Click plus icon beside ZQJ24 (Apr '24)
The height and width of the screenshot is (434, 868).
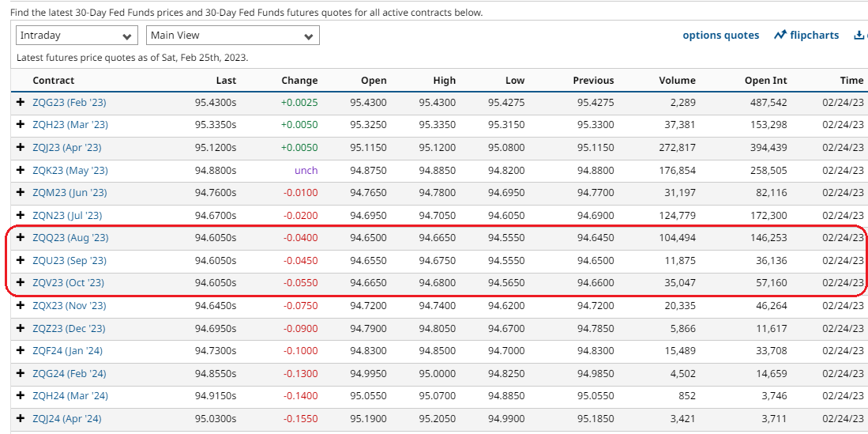click(x=21, y=418)
